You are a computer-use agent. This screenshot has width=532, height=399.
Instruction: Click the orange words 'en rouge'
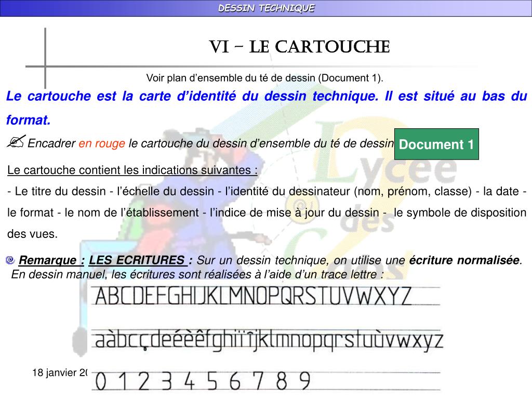(102, 143)
